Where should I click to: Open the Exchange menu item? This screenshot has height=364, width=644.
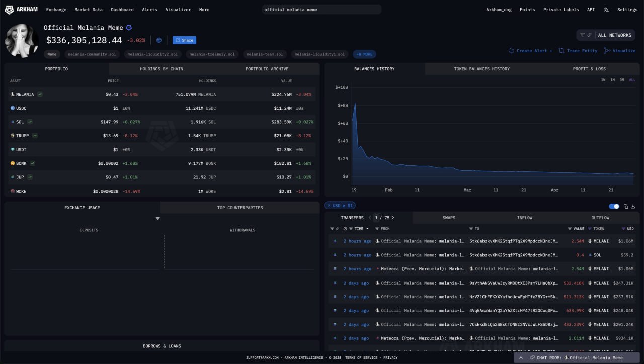click(56, 10)
